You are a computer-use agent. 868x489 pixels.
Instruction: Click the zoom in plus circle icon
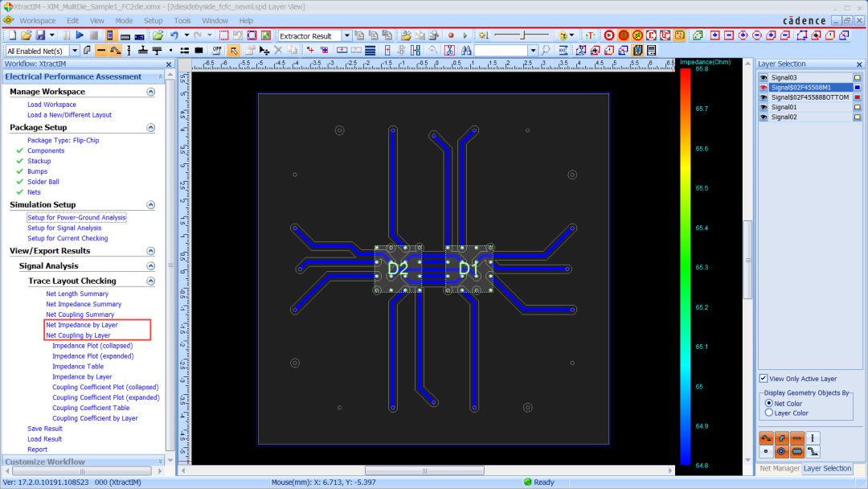[x=743, y=35]
